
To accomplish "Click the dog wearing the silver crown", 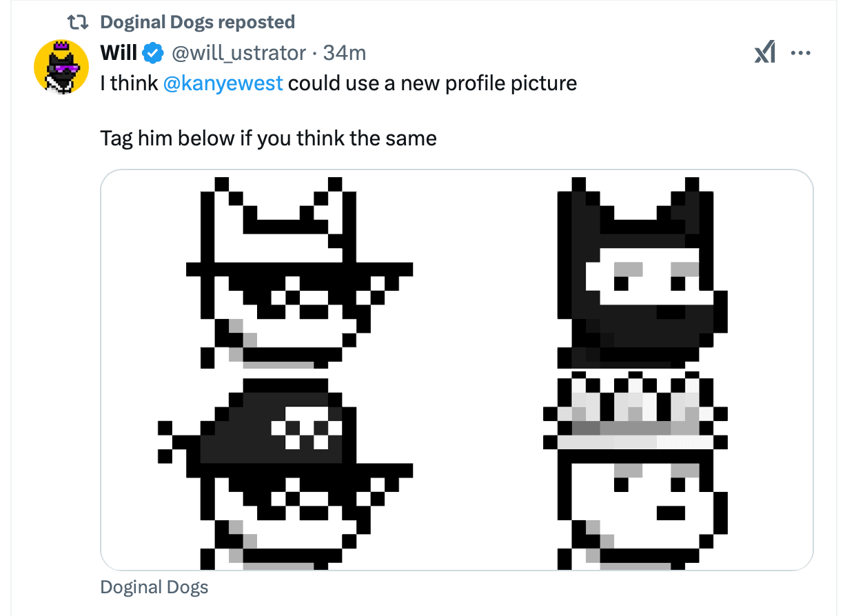I will 641,482.
